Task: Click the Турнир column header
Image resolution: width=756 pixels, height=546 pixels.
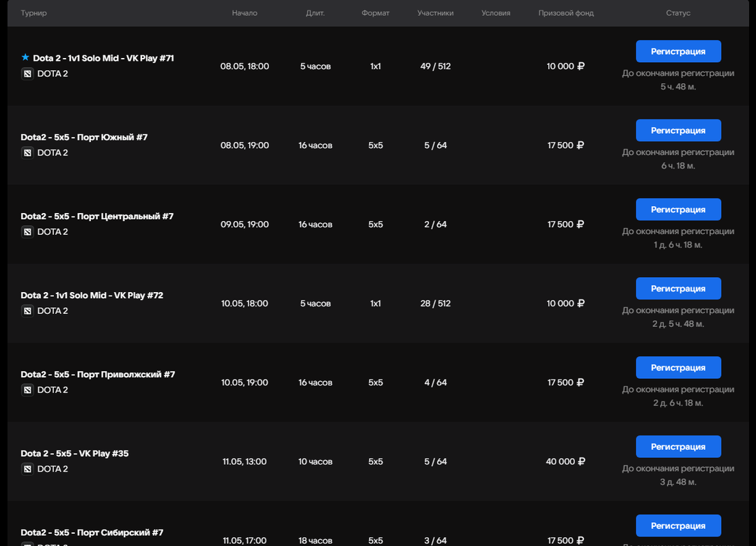Action: pyautogui.click(x=33, y=13)
